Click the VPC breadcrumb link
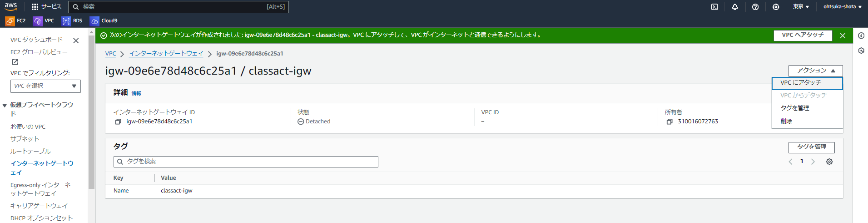Image resolution: width=868 pixels, height=223 pixels. tap(110, 54)
